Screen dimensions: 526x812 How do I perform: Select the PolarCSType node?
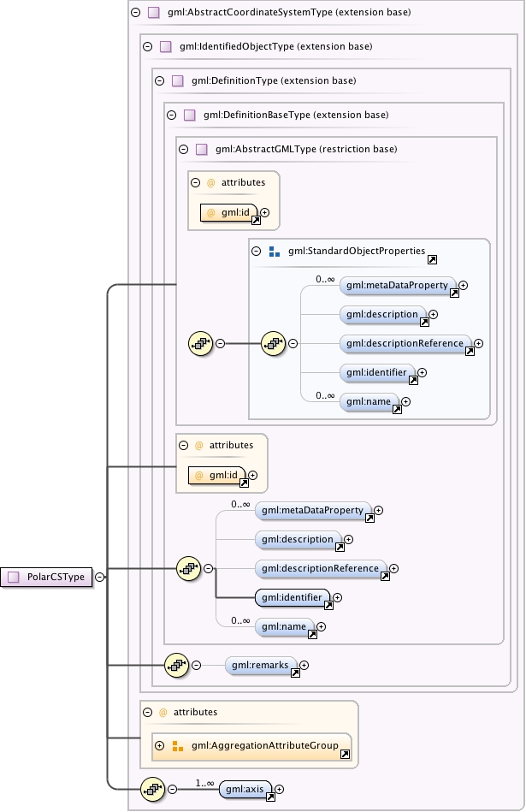coord(46,577)
